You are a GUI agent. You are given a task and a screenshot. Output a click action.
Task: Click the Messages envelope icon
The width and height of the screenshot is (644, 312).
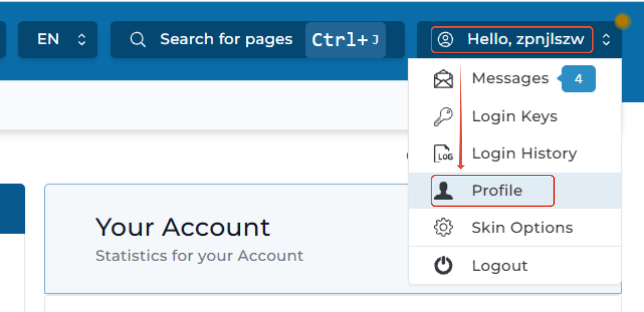(443, 79)
